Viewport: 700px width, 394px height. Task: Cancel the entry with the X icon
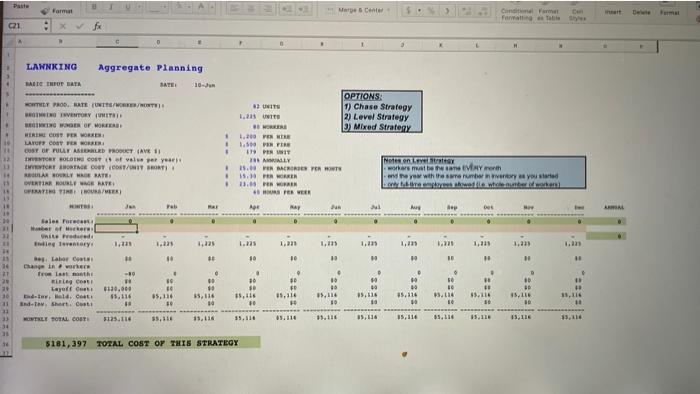[62, 26]
